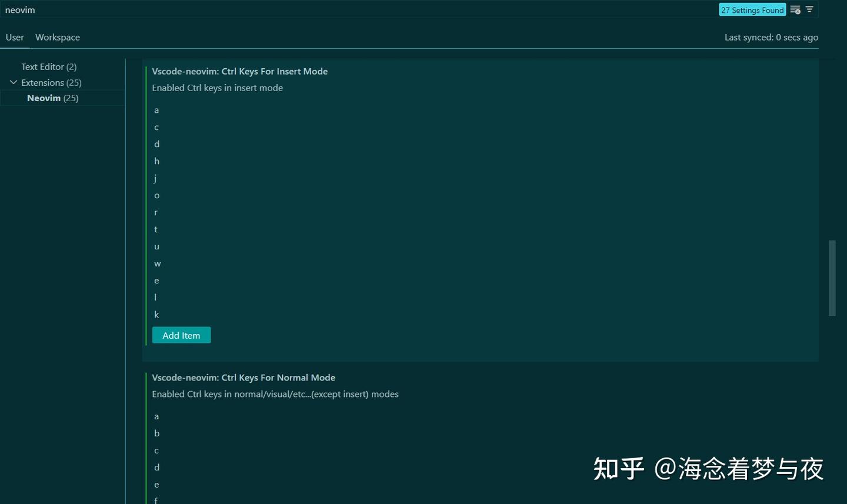
Task: Clear the settings search filter
Action: pos(795,9)
